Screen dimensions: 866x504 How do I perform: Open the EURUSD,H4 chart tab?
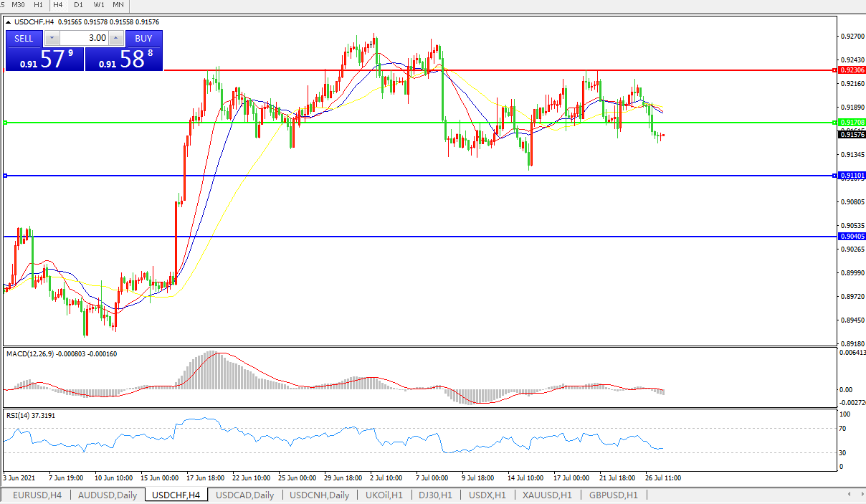(x=37, y=495)
